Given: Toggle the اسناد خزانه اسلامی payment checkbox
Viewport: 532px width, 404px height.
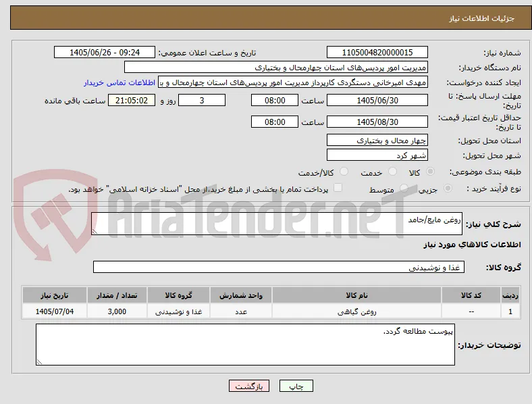Looking at the screenshot, I should [338, 188].
